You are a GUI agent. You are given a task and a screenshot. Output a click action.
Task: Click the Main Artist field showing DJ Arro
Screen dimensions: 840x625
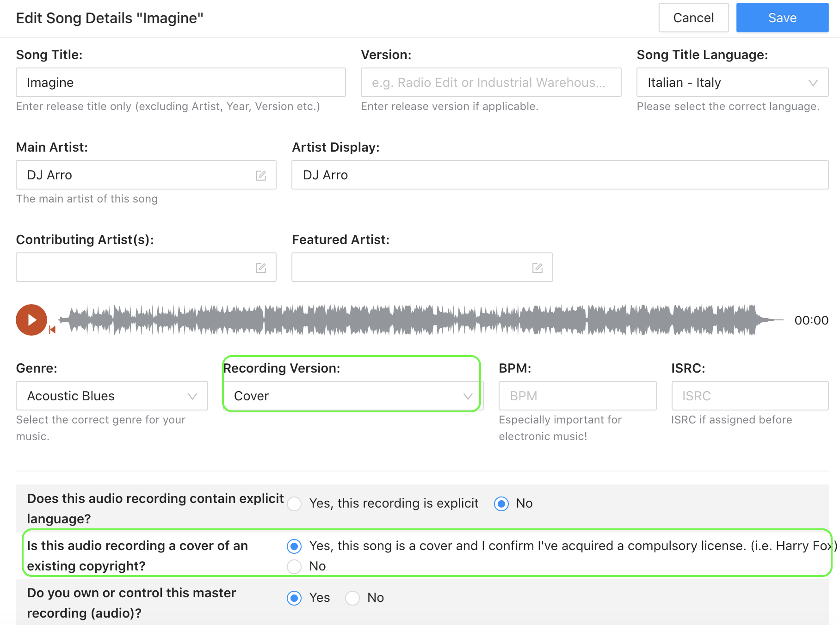click(x=146, y=175)
